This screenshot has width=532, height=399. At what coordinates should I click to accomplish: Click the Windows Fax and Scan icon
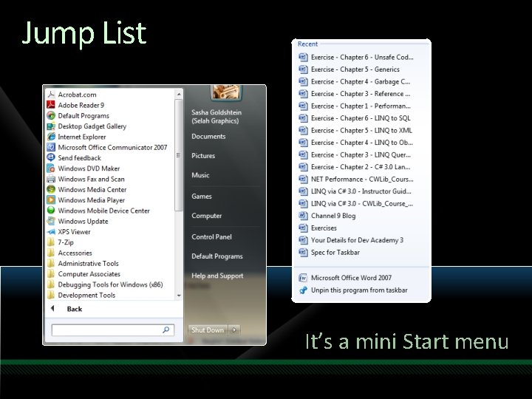51,179
